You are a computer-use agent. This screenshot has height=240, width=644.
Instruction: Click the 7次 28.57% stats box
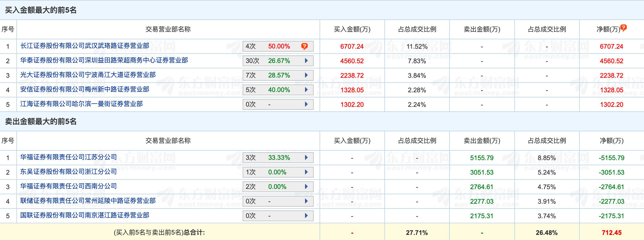click(278, 75)
